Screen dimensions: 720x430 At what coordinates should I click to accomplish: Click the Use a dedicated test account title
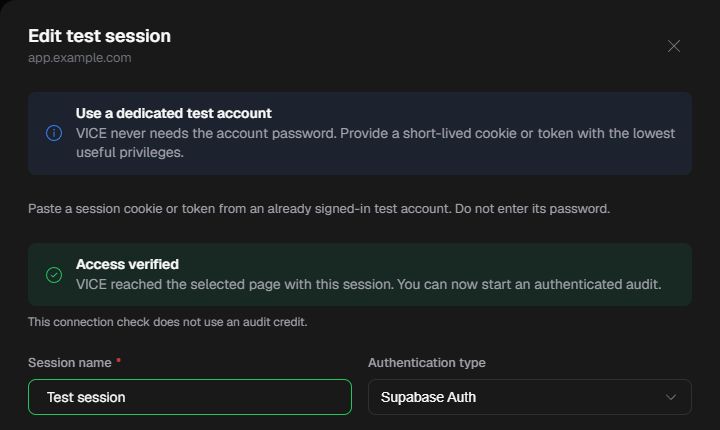pyautogui.click(x=174, y=113)
